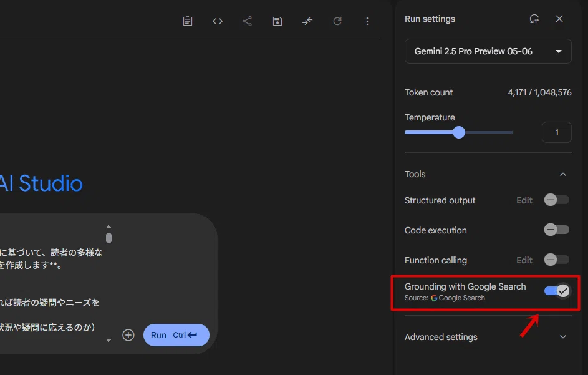Edit the Structured output schema
The width and height of the screenshot is (588, 375).
524,200
